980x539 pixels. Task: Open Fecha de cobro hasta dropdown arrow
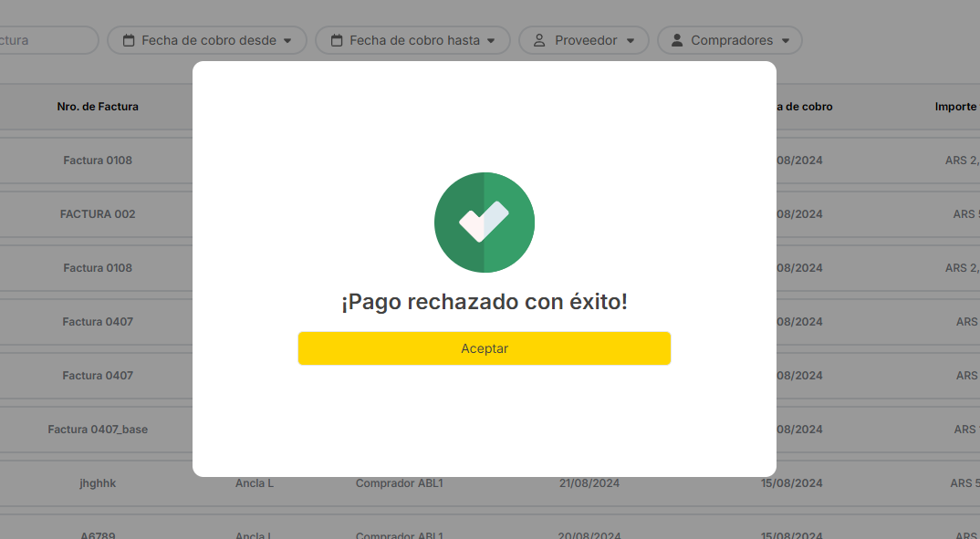tap(491, 41)
